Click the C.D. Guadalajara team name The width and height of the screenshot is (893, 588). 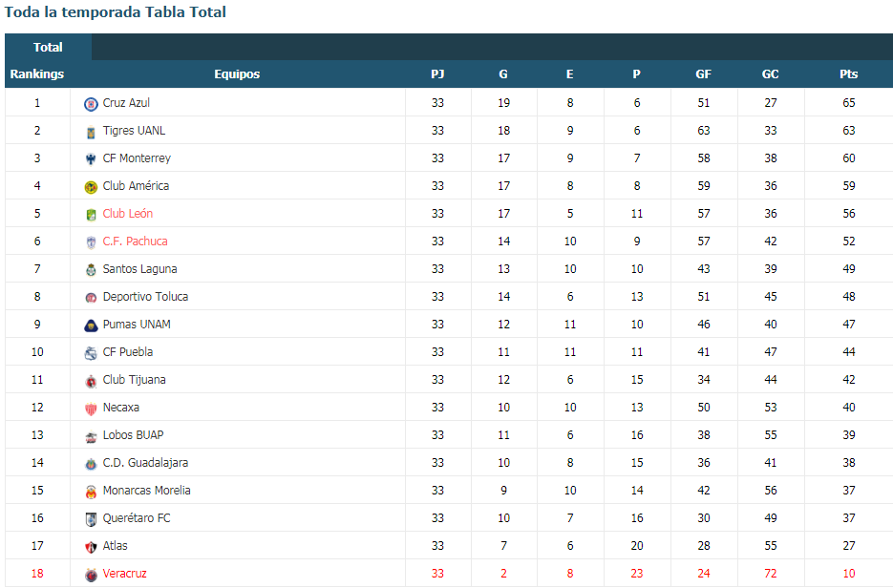coord(145,463)
